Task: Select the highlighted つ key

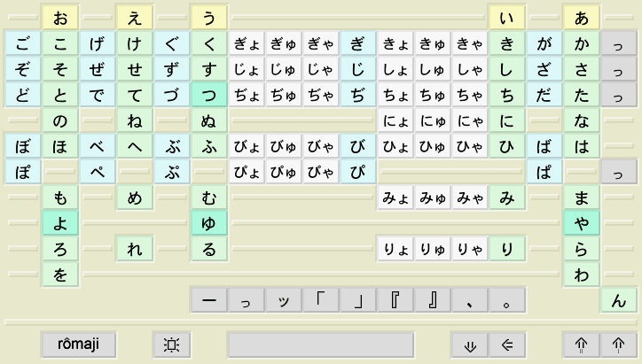Action: tap(208, 95)
